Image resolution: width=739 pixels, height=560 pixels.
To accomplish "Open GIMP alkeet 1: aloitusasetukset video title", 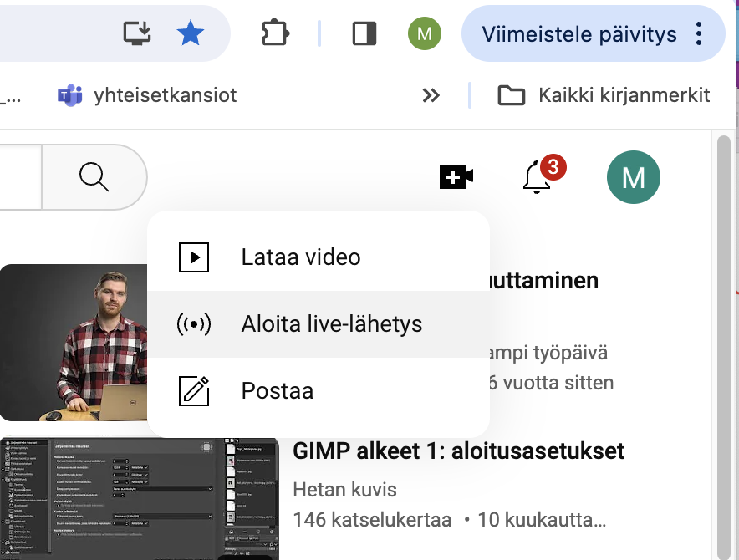I will tap(458, 451).
